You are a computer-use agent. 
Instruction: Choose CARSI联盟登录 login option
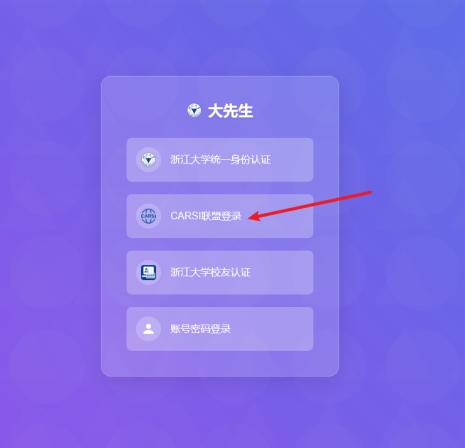220,216
